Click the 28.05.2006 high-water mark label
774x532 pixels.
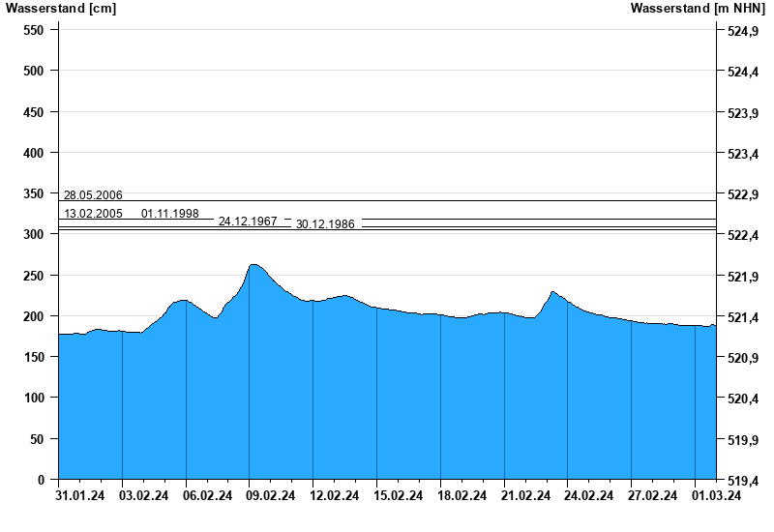click(93, 195)
